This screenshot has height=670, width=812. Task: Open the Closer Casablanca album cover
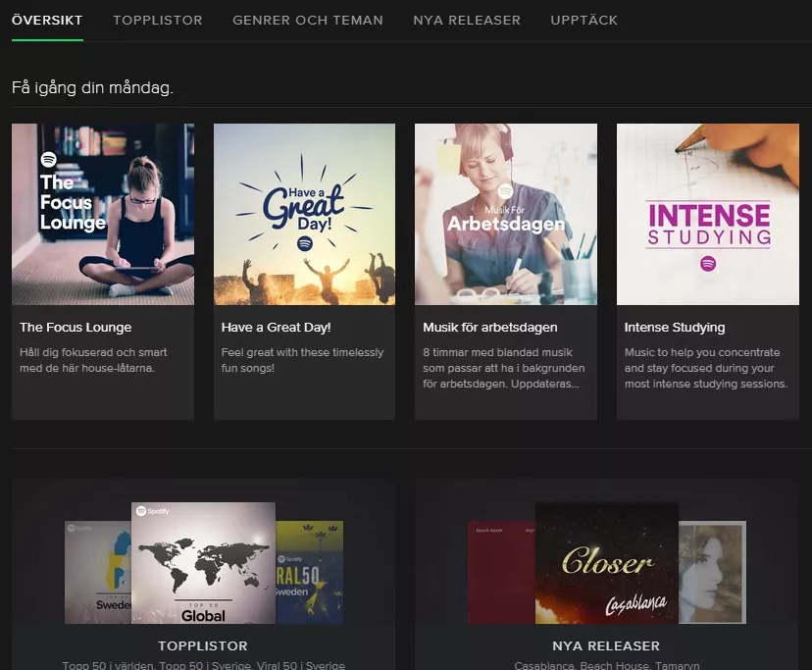[606, 563]
